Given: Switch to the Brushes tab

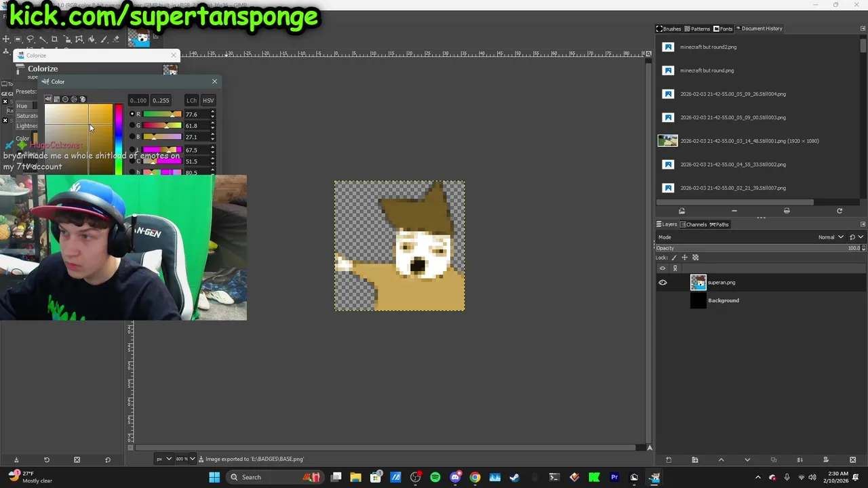Looking at the screenshot, I should point(669,28).
